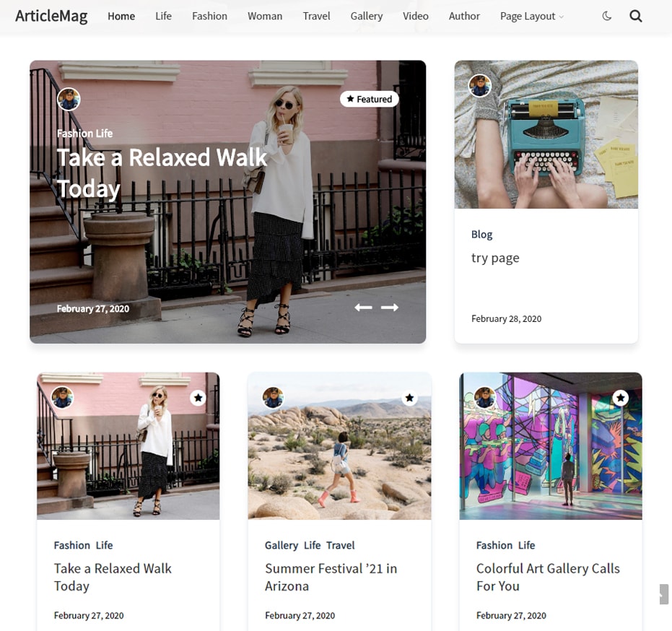This screenshot has height=631, width=672.
Task: Click Life category under Relaxed Walk card
Action: (104, 545)
